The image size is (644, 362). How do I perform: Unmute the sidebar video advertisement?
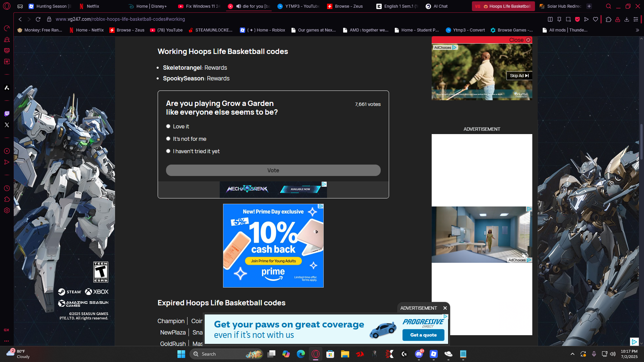pyautogui.click(x=525, y=255)
